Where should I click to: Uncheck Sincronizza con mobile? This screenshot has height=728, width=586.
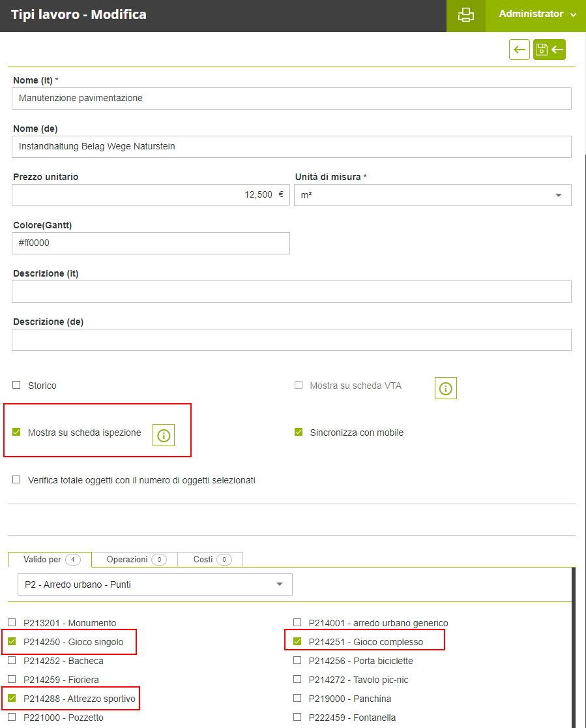click(x=299, y=432)
